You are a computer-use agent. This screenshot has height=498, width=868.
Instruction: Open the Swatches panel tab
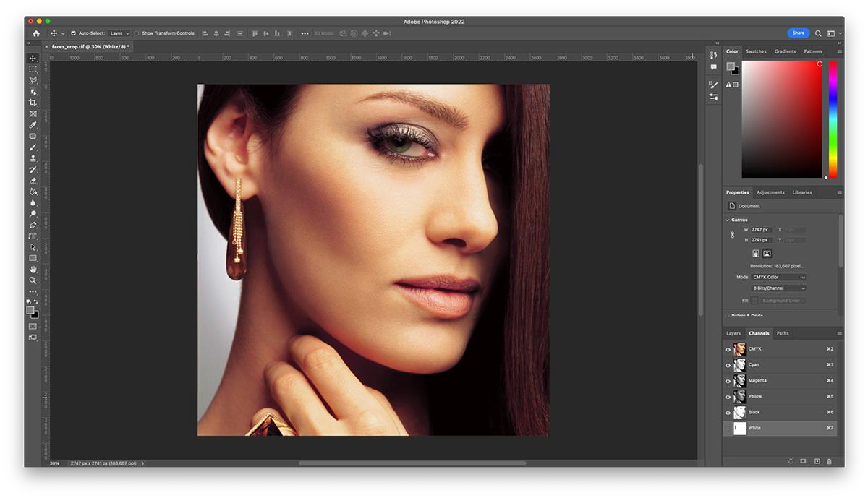[x=756, y=51]
